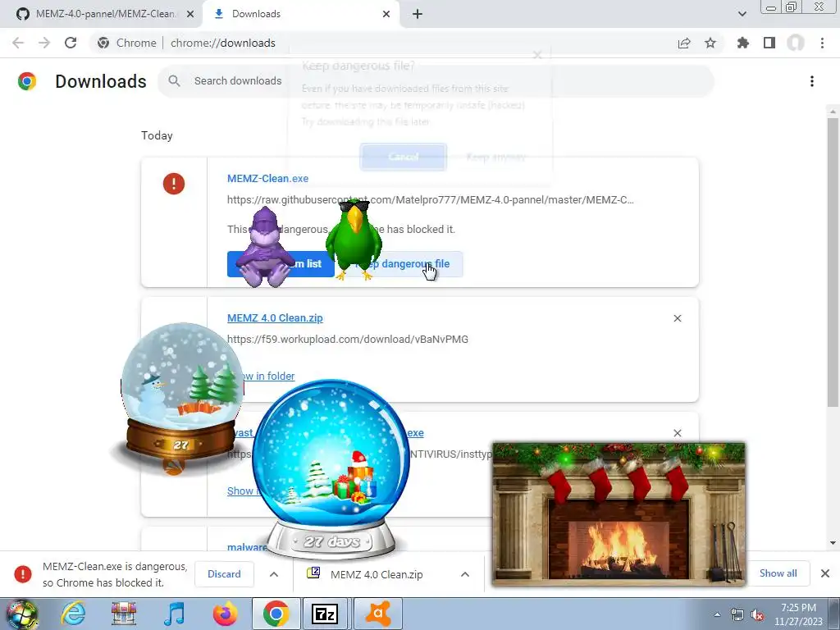Open the MEMZ 4.0 Clean.zip link
The width and height of the screenshot is (840, 630).
point(275,318)
